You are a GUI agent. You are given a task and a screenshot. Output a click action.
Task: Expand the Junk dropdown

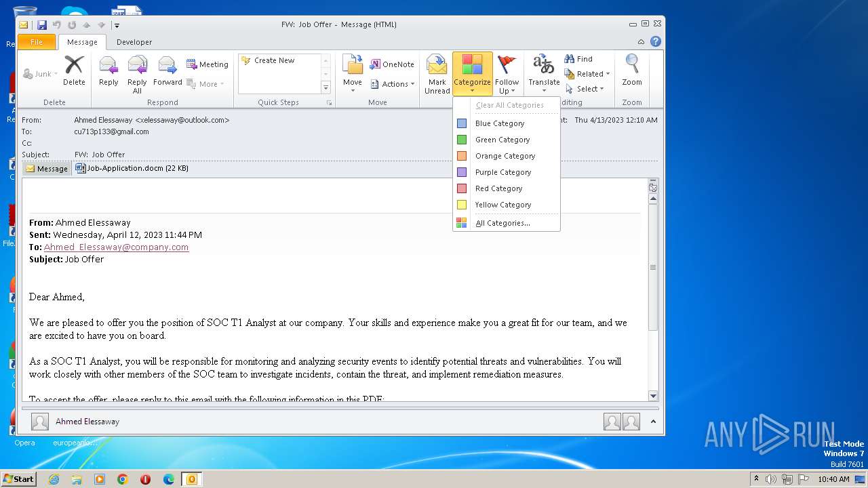click(x=41, y=74)
